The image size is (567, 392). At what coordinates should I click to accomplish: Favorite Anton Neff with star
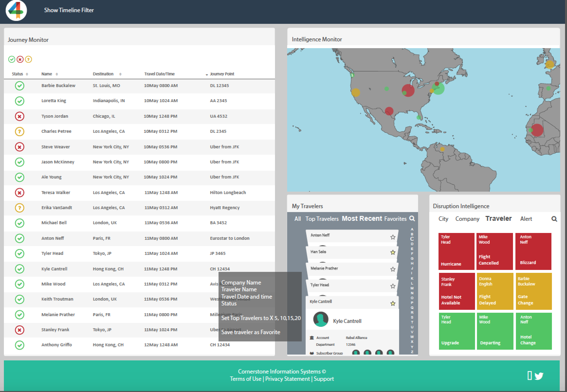pyautogui.click(x=393, y=237)
